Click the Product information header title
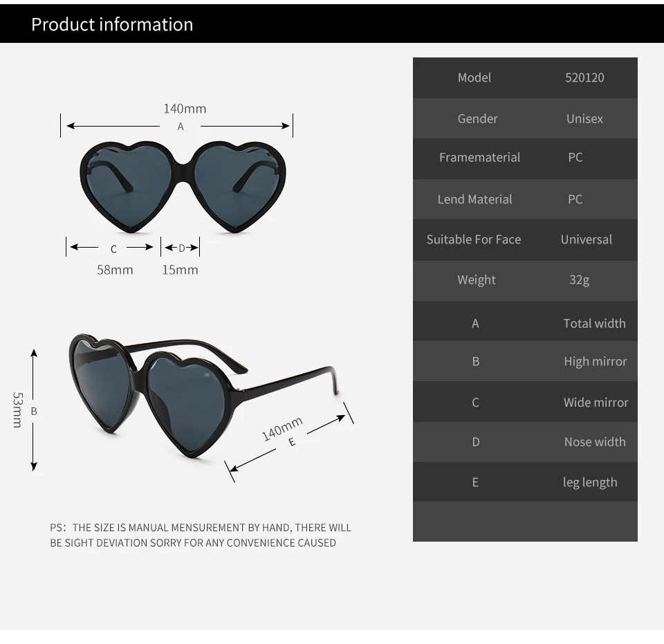The width and height of the screenshot is (664, 644). (112, 24)
